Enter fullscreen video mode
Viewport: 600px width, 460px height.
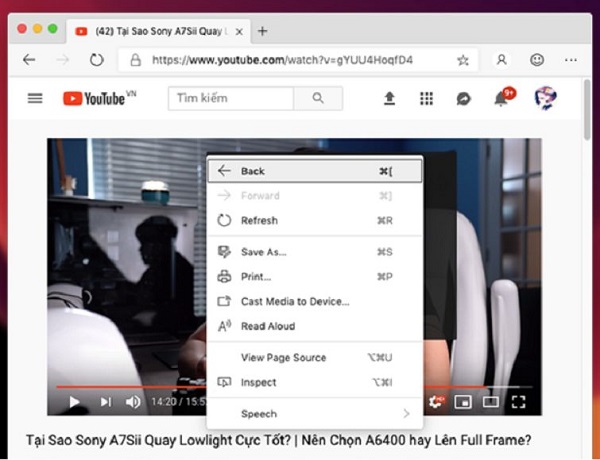(518, 402)
